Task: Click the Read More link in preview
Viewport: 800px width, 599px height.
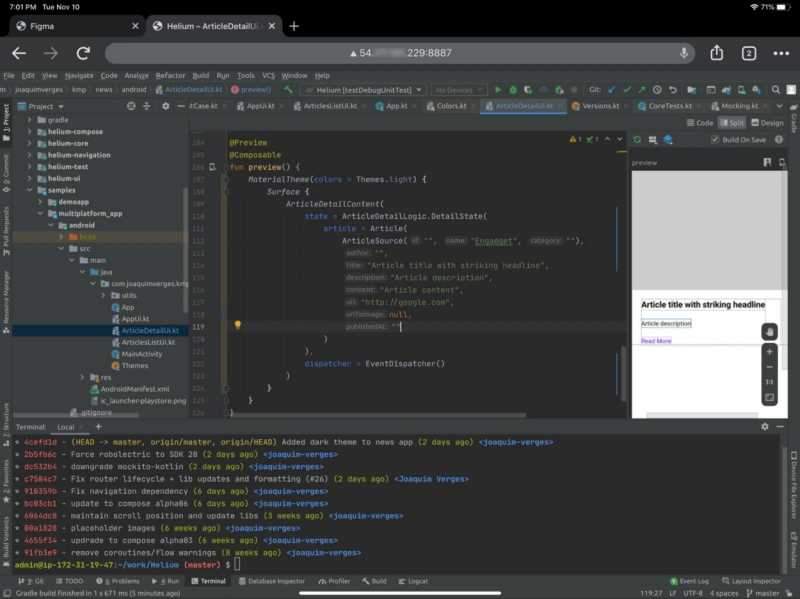Action: 656,341
